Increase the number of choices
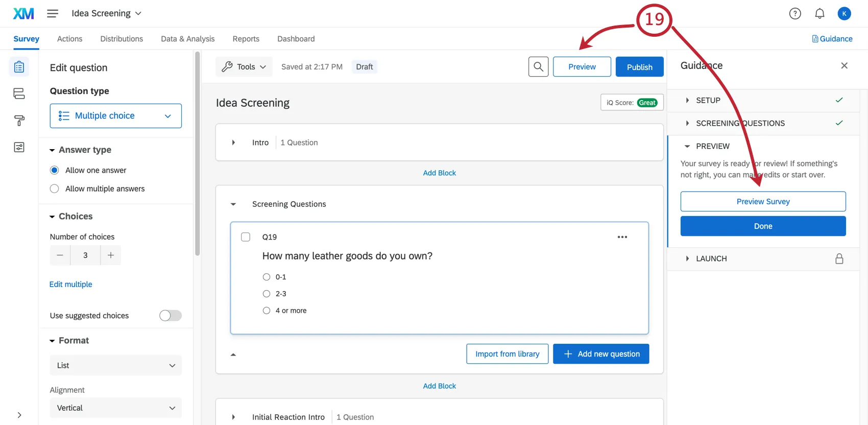The height and width of the screenshot is (425, 868). pyautogui.click(x=111, y=255)
